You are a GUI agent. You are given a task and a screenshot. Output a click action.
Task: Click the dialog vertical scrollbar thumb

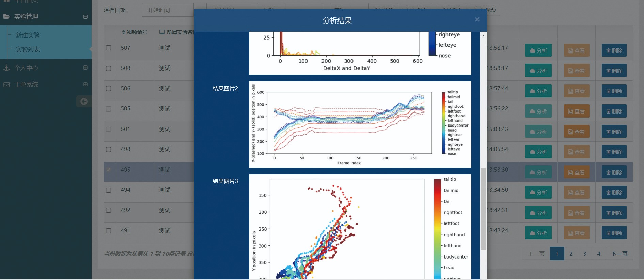(483, 209)
